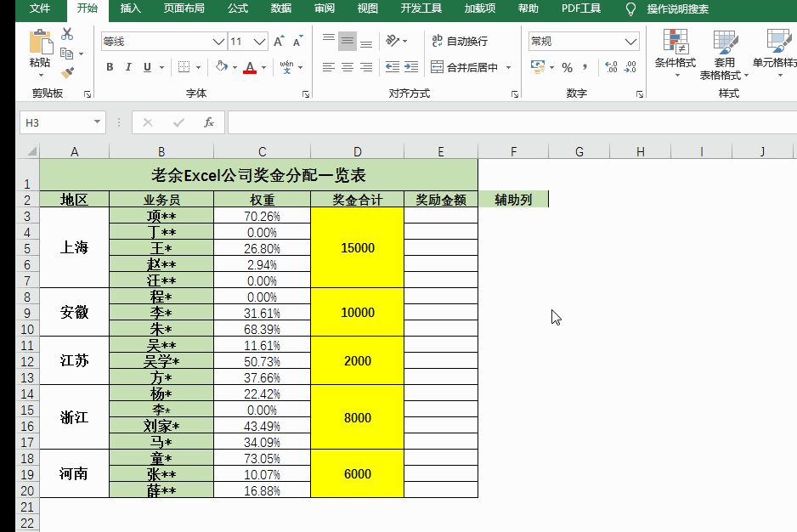Select the 辅助列 header cell
Viewport: 797px width, 532px height.
(x=513, y=200)
